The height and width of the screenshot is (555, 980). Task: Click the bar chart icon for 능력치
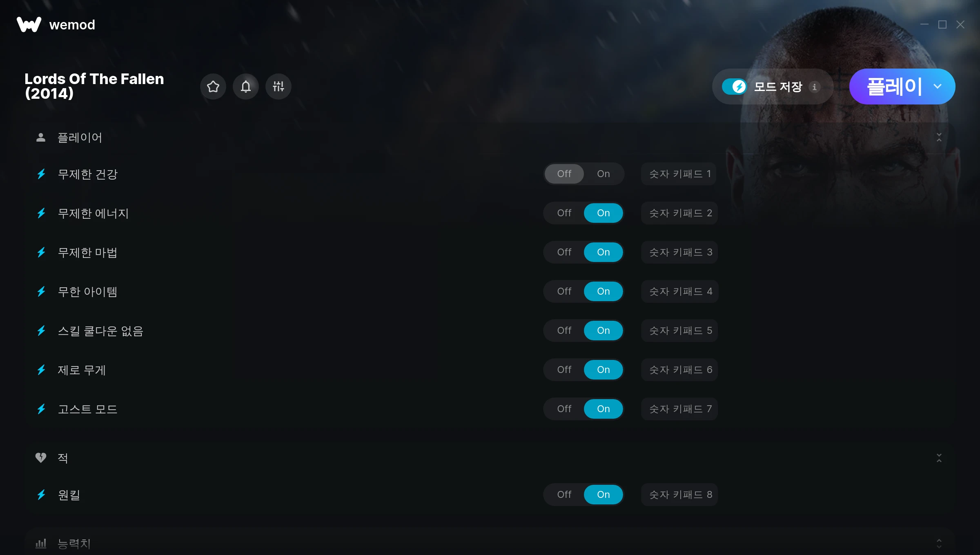[x=41, y=544]
